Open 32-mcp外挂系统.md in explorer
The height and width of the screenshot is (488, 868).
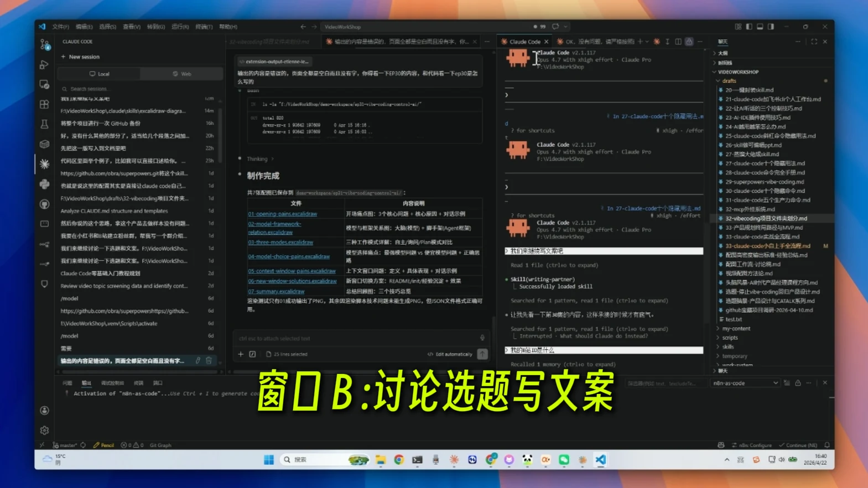tap(750, 209)
